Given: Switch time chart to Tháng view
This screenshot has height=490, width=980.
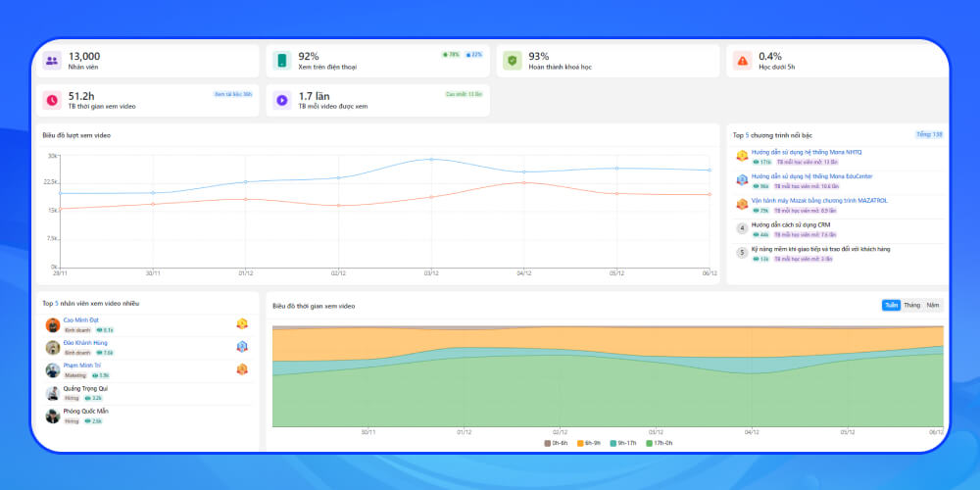Looking at the screenshot, I should [x=911, y=305].
